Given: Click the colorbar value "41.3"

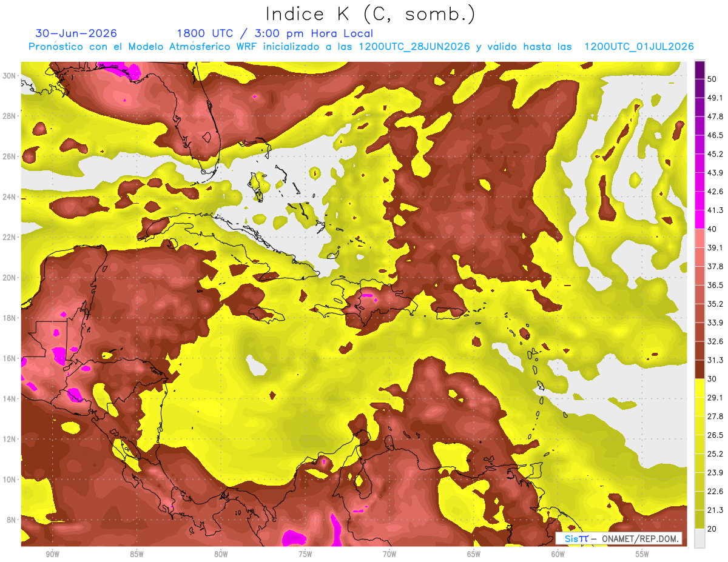Looking at the screenshot, I should coord(716,210).
